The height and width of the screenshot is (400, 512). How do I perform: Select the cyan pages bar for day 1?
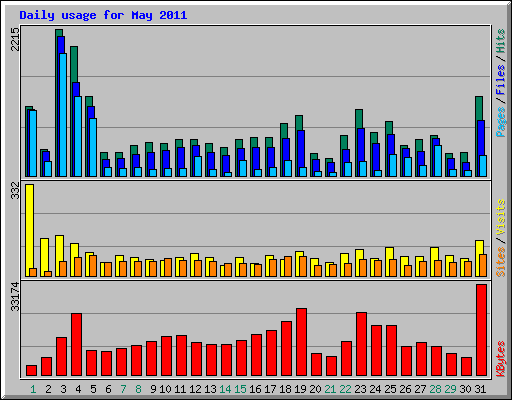pyautogui.click(x=33, y=143)
